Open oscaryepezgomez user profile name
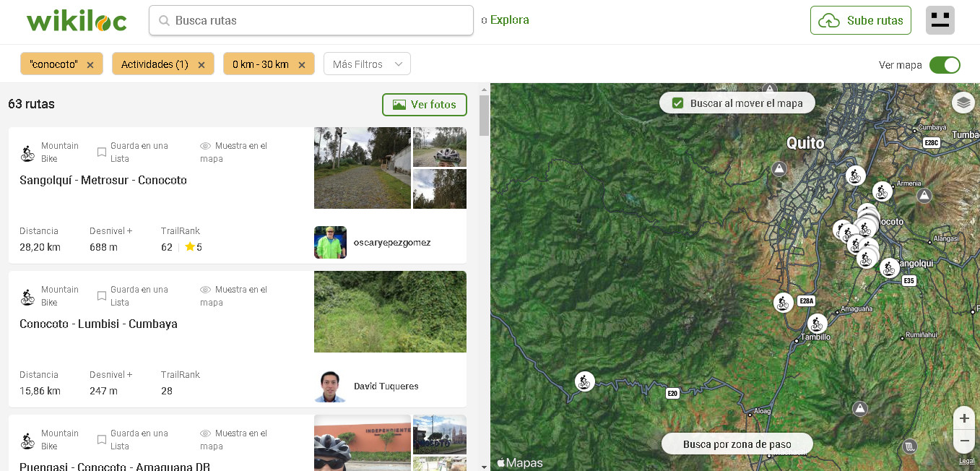 coord(392,243)
